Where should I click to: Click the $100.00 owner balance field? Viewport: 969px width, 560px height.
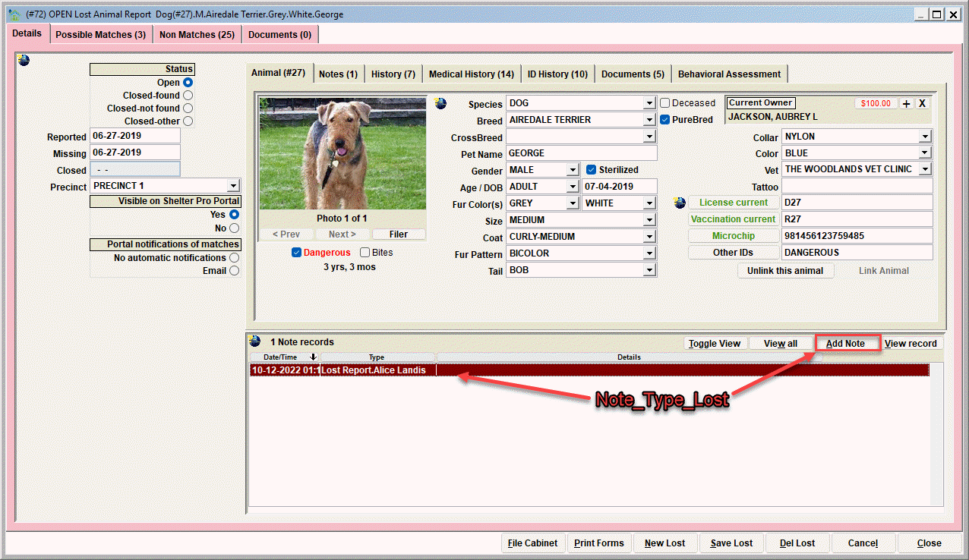(x=876, y=103)
